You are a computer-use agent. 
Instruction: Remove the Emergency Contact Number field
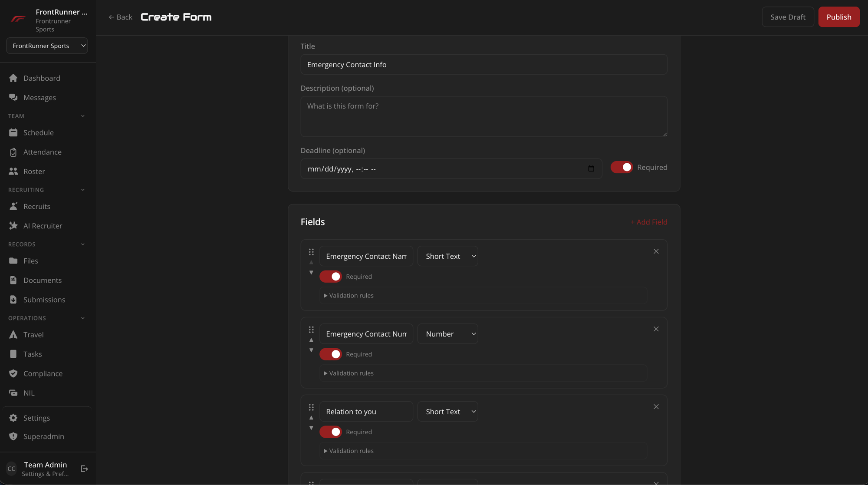point(656,329)
